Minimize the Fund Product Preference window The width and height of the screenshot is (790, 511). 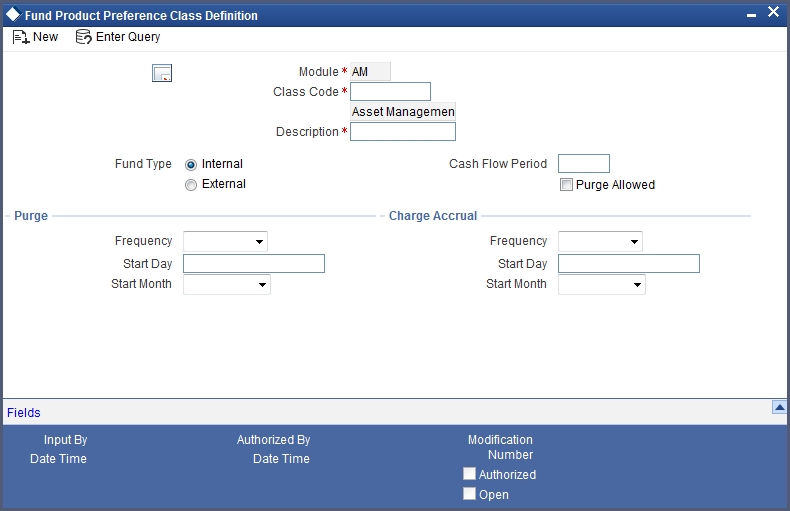tap(751, 16)
